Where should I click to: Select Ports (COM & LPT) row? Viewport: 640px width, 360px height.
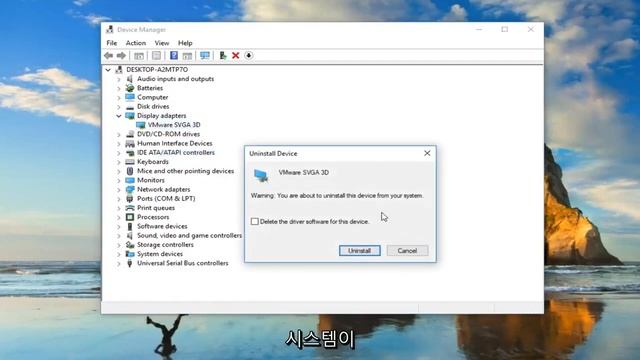(166, 199)
